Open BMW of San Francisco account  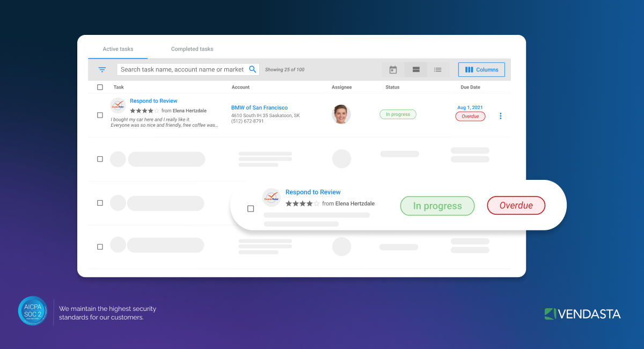point(259,108)
